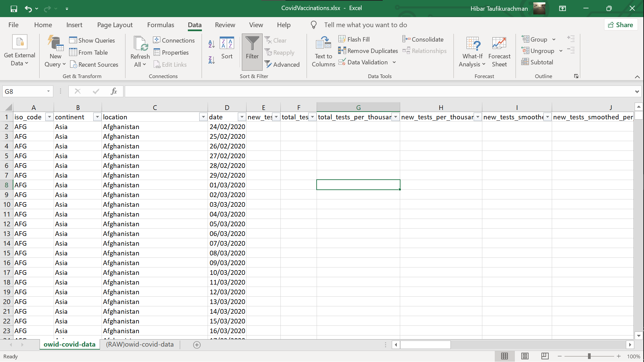This screenshot has width=644, height=362.
Task: Open the Name Box dropdown arrow
Action: (x=48, y=91)
